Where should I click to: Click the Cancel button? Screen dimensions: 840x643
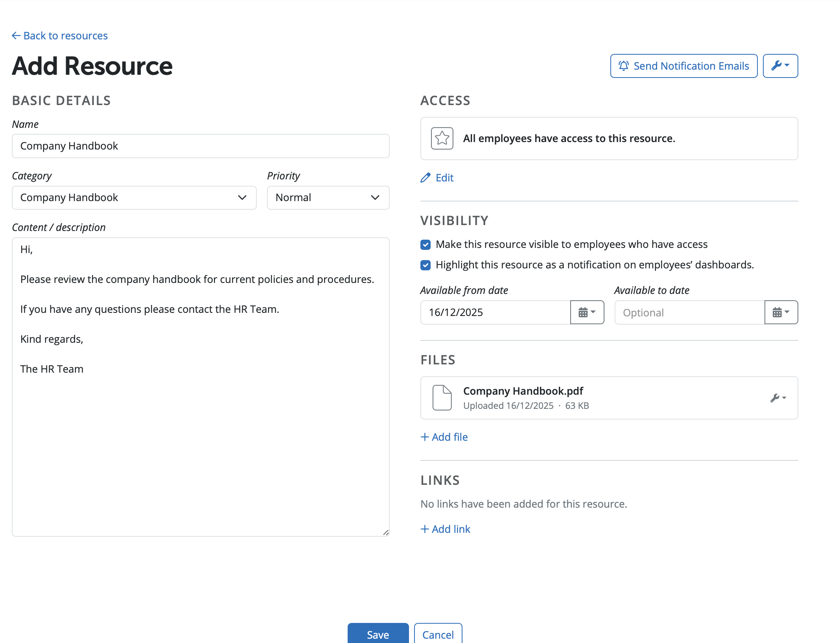[438, 634]
